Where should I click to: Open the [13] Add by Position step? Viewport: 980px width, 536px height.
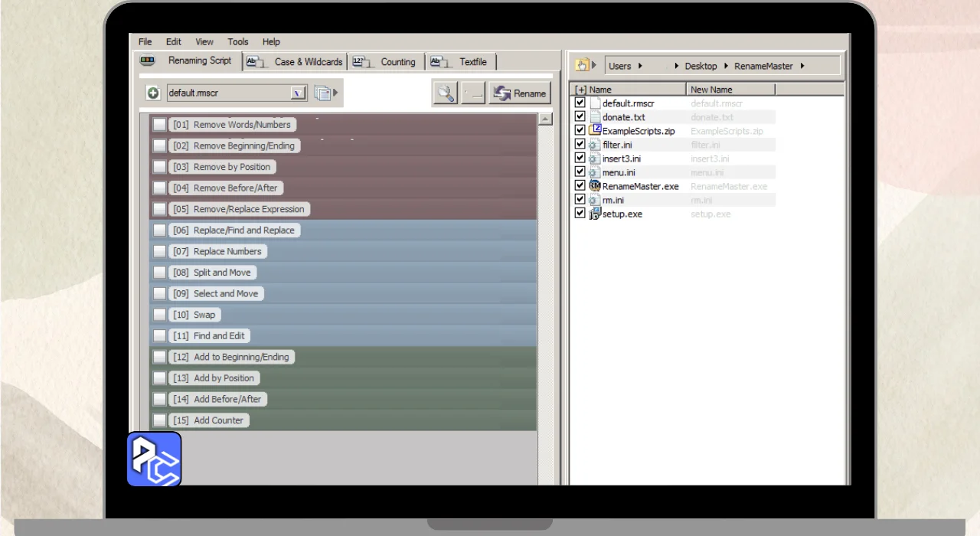pos(214,378)
